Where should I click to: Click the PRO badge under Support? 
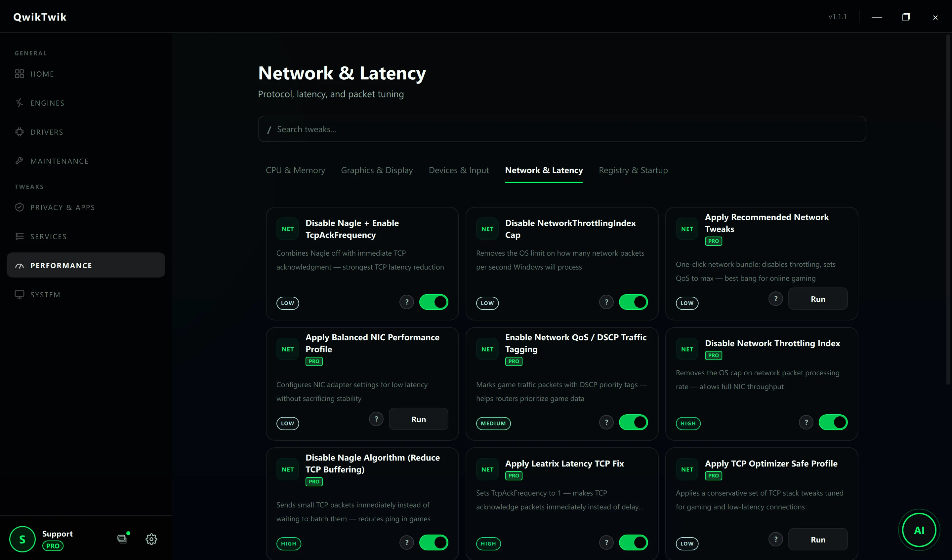(x=53, y=546)
